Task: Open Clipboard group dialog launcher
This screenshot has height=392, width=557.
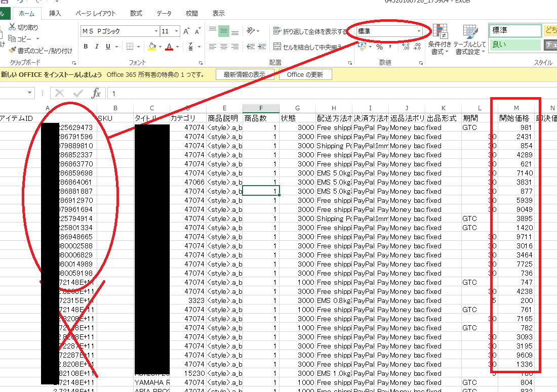Action: (x=74, y=63)
